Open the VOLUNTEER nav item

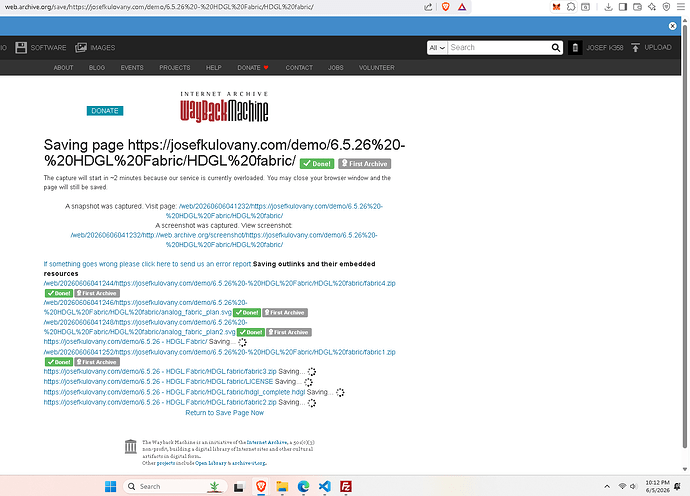[377, 68]
